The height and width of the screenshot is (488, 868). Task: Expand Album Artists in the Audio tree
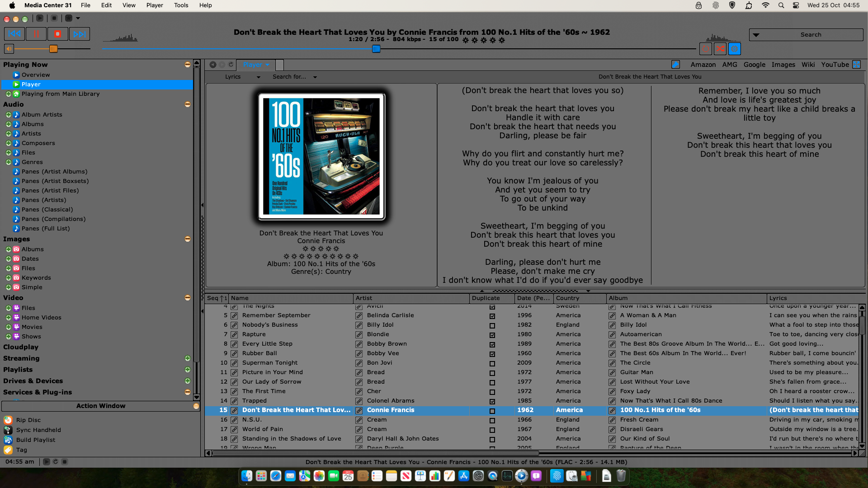coord(8,115)
